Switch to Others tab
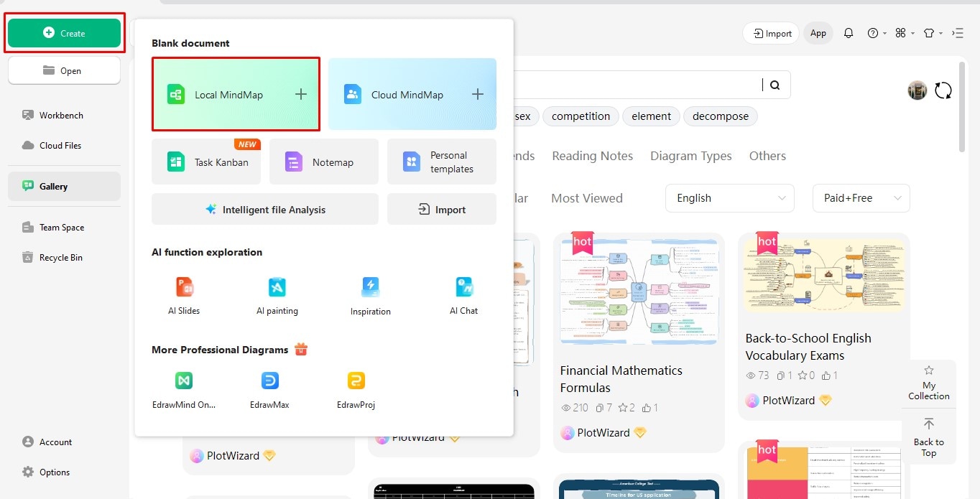Image resolution: width=980 pixels, height=499 pixels. (x=767, y=156)
